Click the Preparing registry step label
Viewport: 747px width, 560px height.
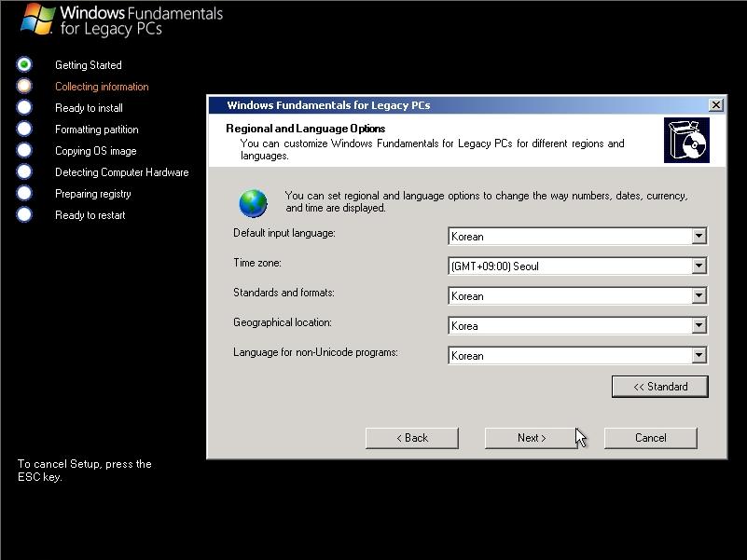93,194
